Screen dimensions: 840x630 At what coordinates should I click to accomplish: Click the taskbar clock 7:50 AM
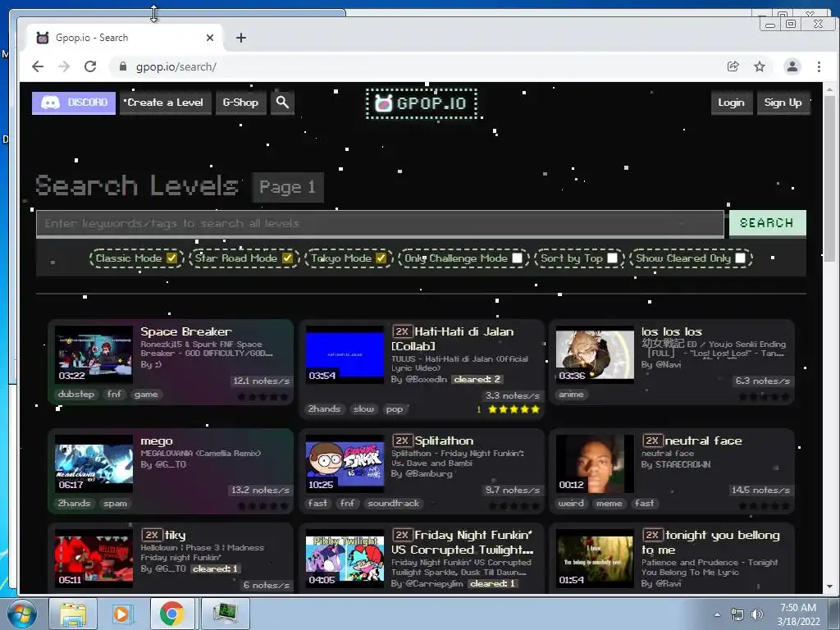click(797, 608)
